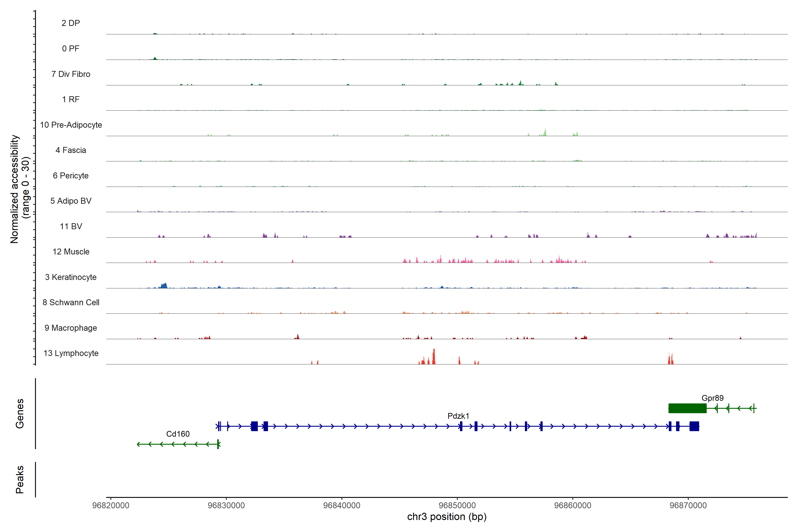Click the 3 Keratinocyte track label
Viewport: 798px width, 532px height.
point(70,277)
